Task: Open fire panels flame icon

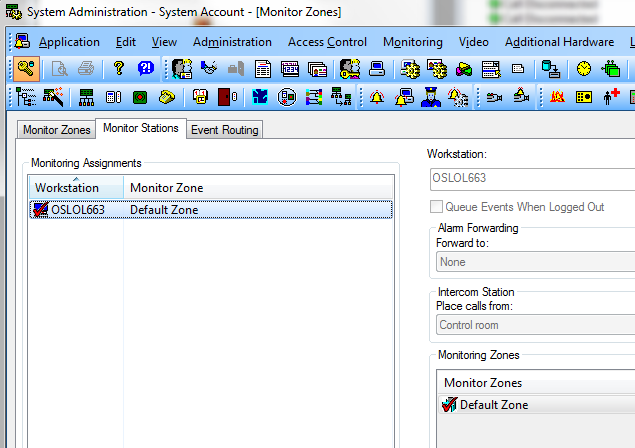Action: (x=557, y=97)
